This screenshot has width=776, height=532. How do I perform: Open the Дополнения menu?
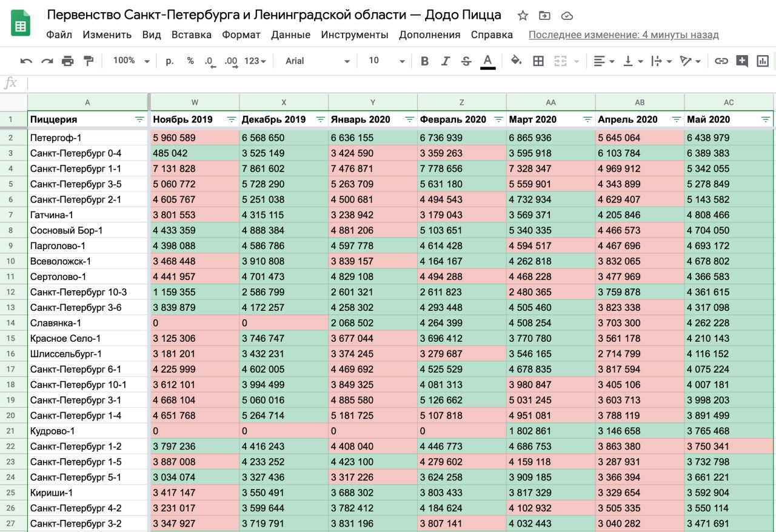pos(430,35)
